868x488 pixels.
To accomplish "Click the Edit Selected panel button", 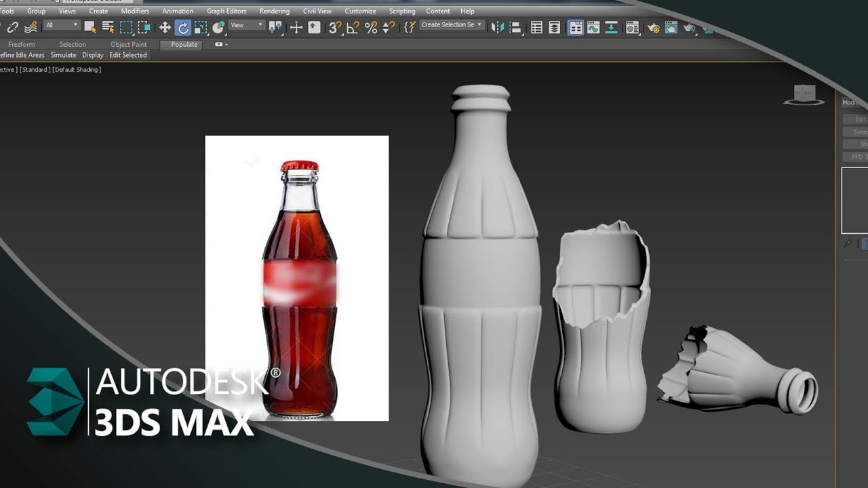I will click(x=128, y=56).
